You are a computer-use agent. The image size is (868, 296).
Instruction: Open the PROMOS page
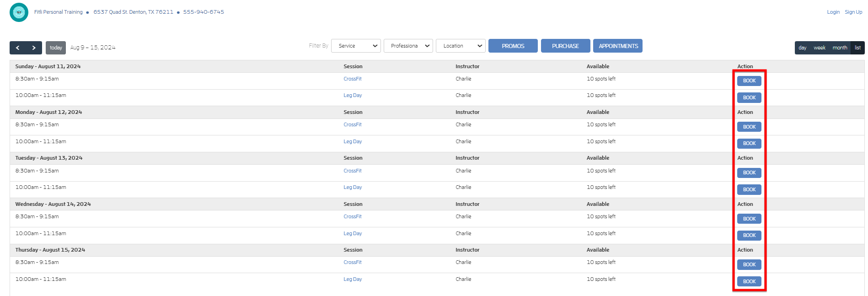point(513,46)
